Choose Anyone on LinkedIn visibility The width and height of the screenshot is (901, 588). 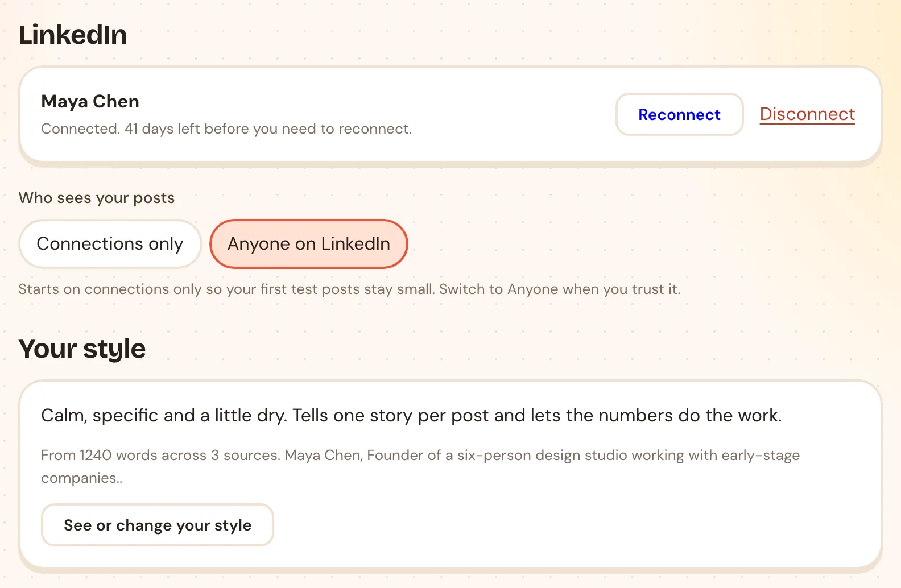pos(309,244)
